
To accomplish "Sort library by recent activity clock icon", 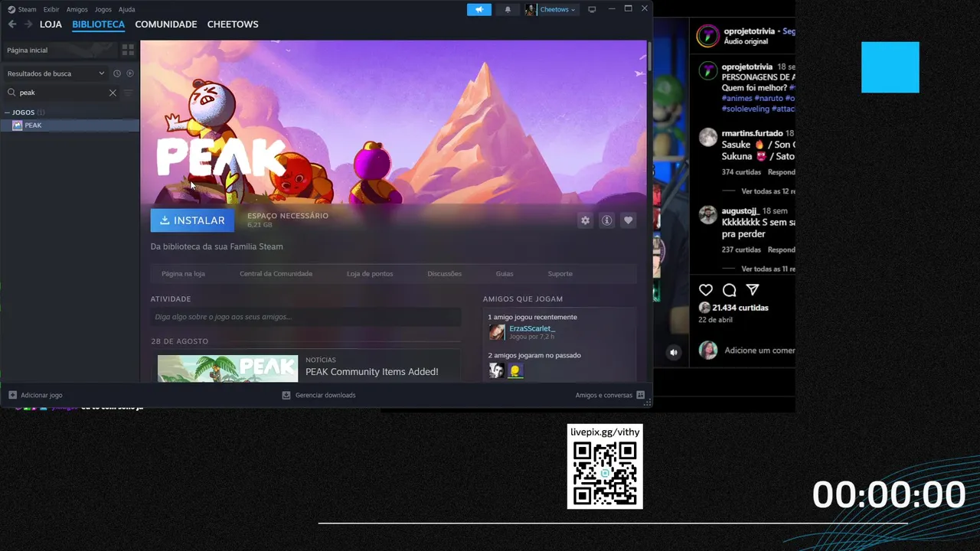I will tap(117, 73).
